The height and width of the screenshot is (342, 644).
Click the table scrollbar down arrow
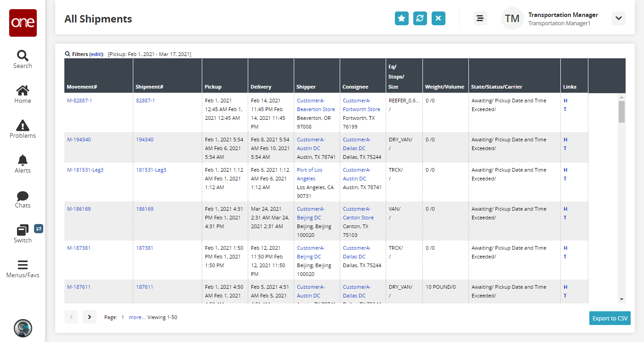(x=621, y=299)
